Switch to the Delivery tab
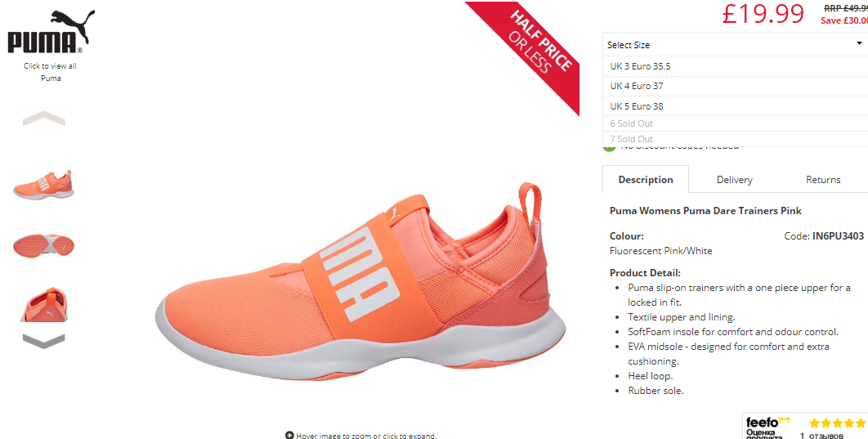The width and height of the screenshot is (868, 439). [x=734, y=179]
